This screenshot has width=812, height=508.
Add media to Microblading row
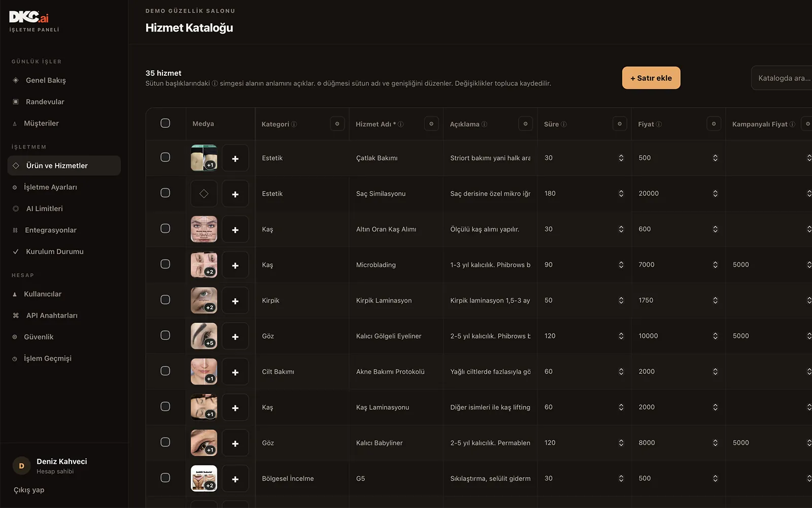[235, 265]
